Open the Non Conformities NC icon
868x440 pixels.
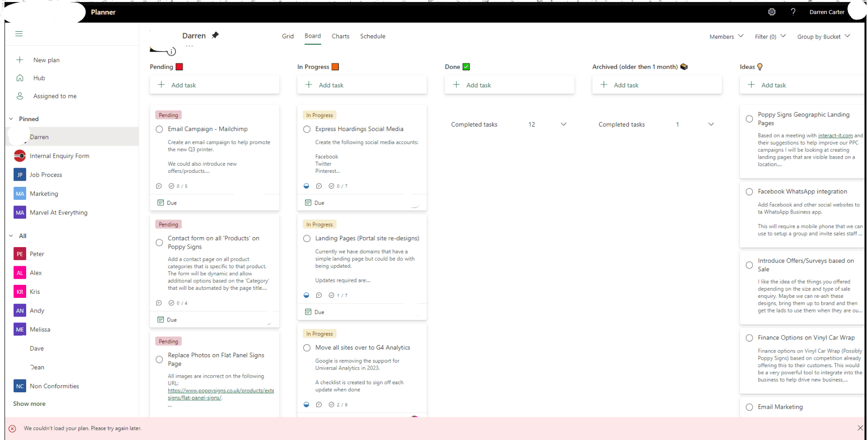point(20,386)
